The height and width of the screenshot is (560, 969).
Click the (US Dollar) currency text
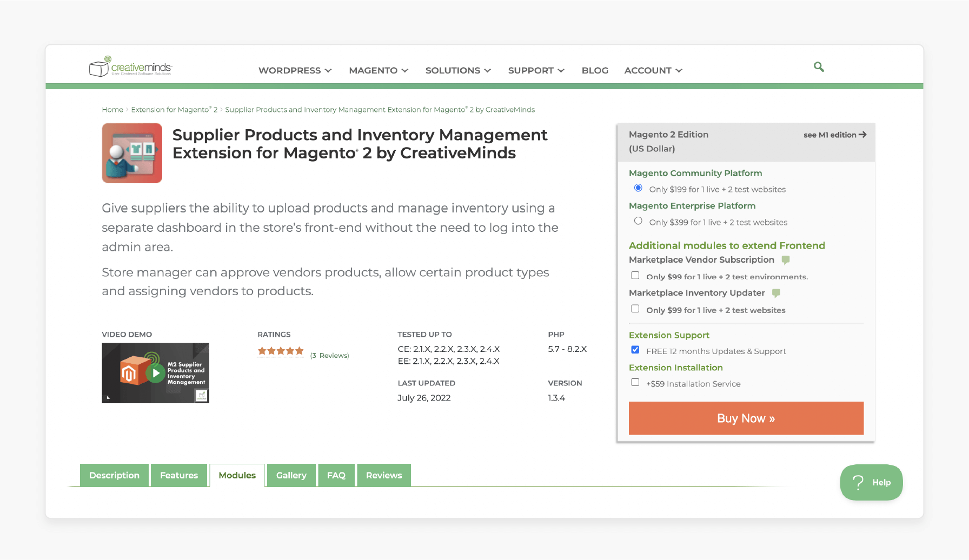[652, 149]
